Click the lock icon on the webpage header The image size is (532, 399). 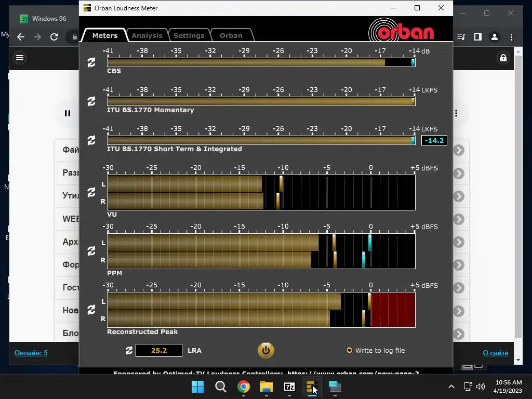point(503,58)
